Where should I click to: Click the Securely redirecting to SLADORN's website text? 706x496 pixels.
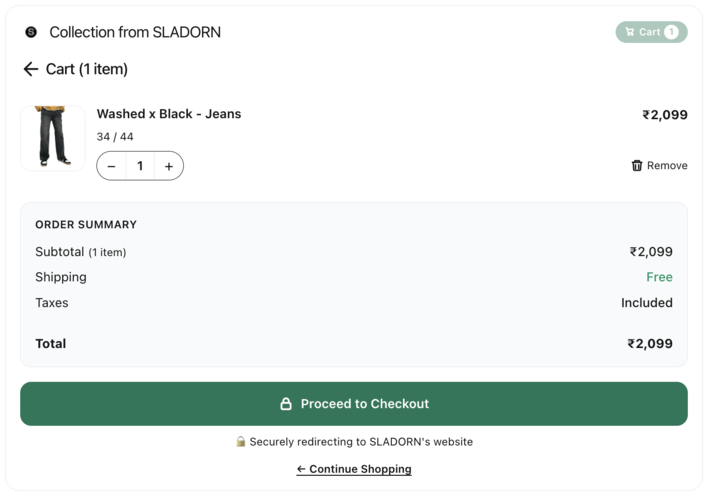361,442
